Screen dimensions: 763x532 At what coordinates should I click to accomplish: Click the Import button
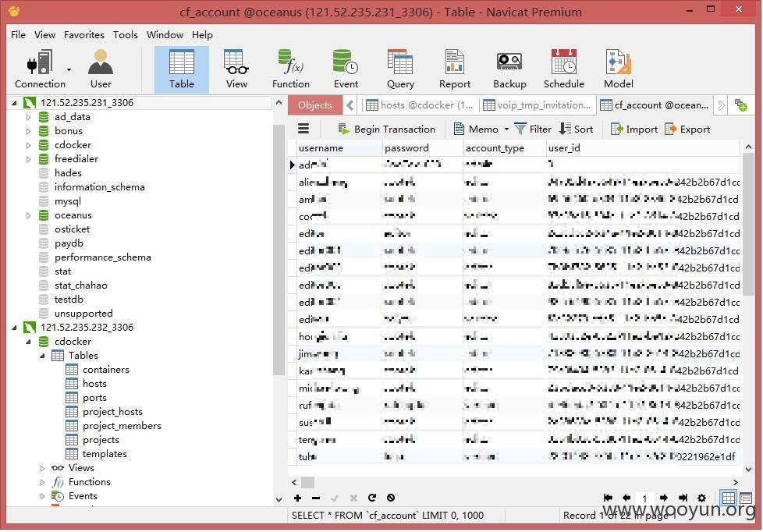pyautogui.click(x=634, y=129)
